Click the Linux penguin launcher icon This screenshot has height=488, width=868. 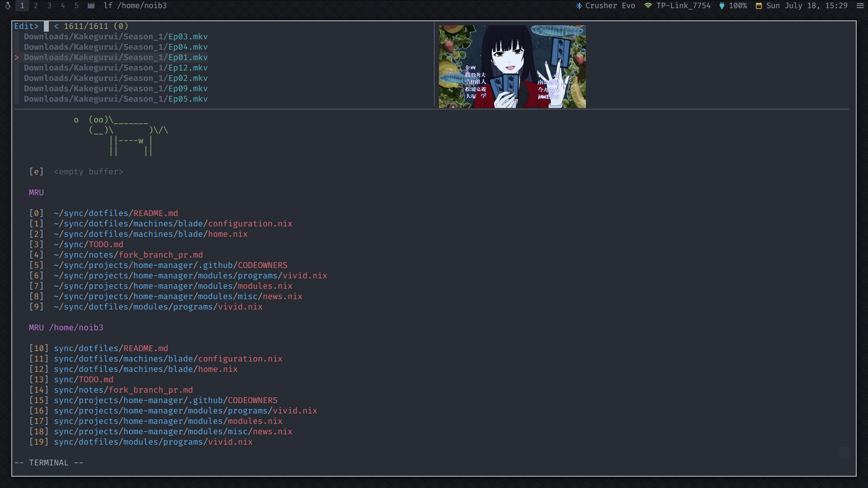[x=8, y=6]
